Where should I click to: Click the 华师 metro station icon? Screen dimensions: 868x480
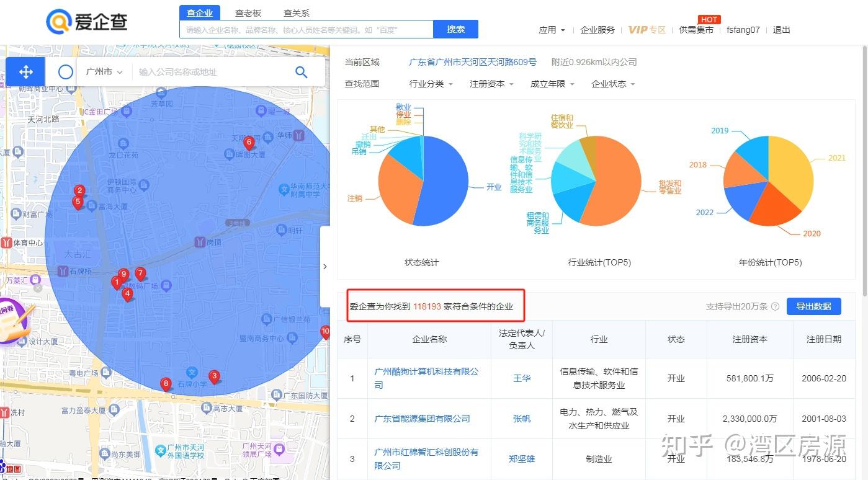pos(299,135)
